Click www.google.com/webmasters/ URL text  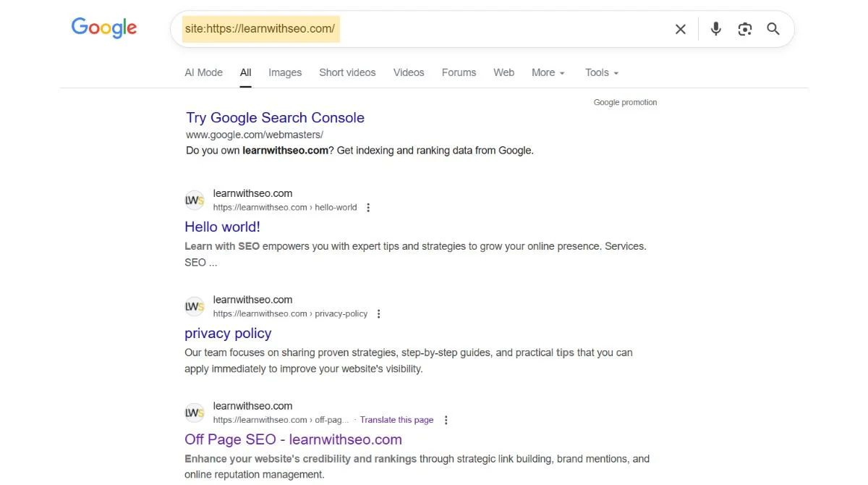[255, 135]
